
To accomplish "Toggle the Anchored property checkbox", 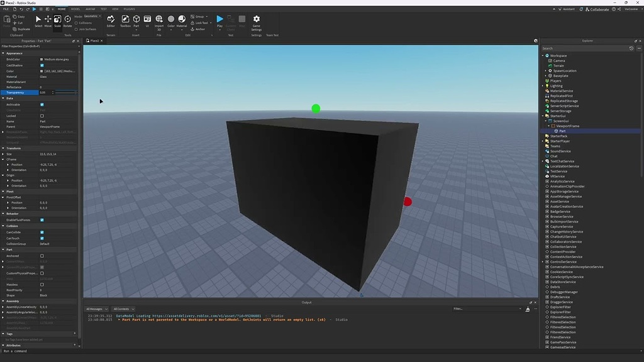I will click(x=42, y=256).
